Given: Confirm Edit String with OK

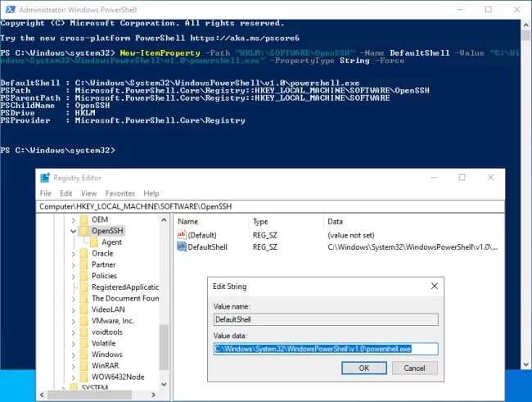Looking at the screenshot, I should 364,368.
